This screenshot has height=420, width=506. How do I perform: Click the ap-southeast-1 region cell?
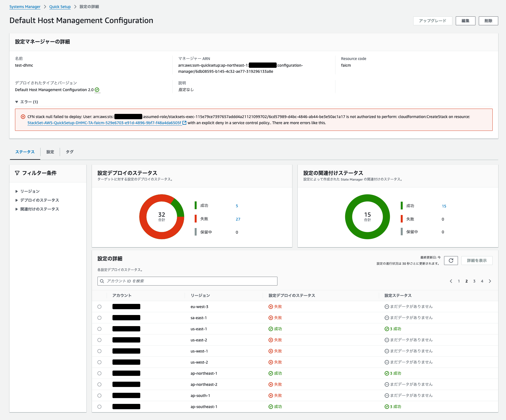[x=204, y=407]
